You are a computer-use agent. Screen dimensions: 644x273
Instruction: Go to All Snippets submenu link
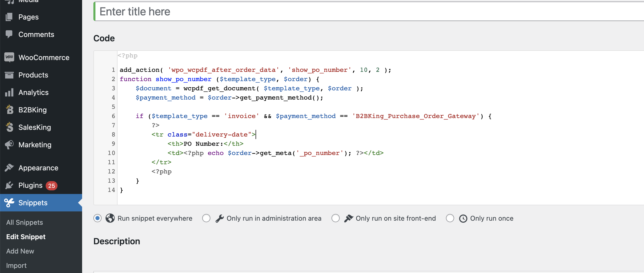[25, 222]
